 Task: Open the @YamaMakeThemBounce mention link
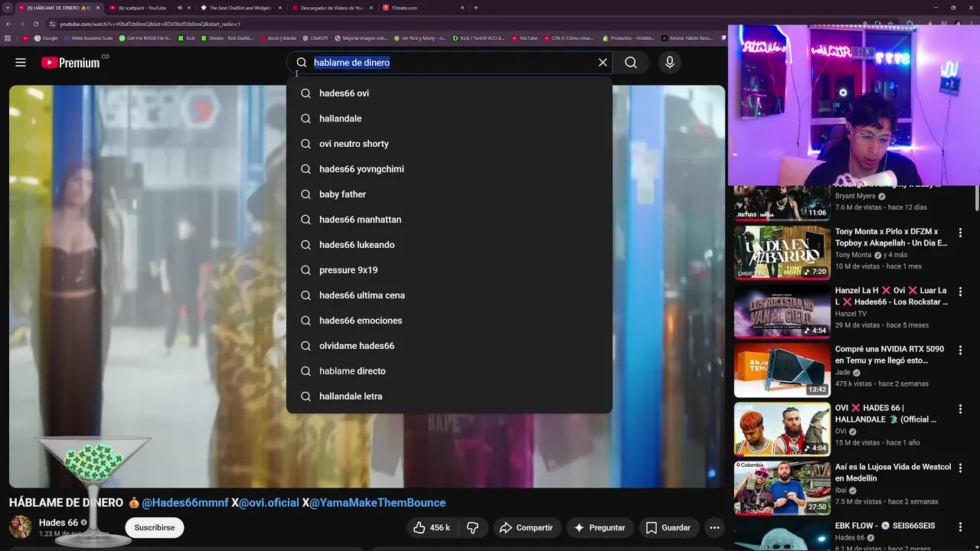pyautogui.click(x=377, y=503)
